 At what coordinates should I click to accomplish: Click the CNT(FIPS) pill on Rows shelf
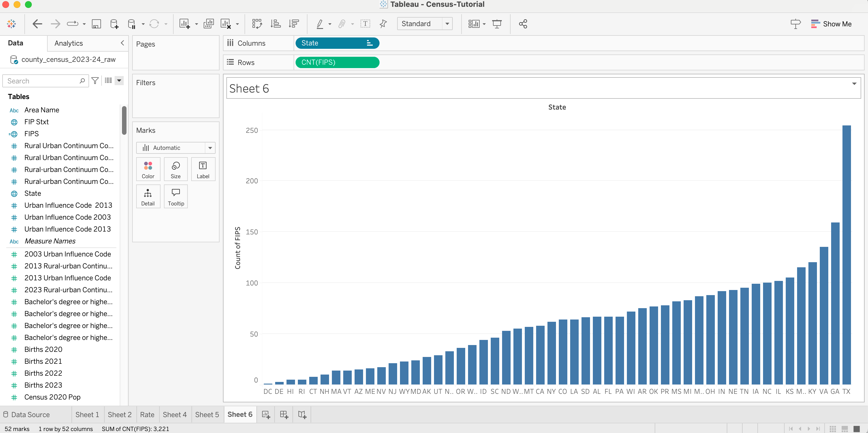(x=337, y=62)
